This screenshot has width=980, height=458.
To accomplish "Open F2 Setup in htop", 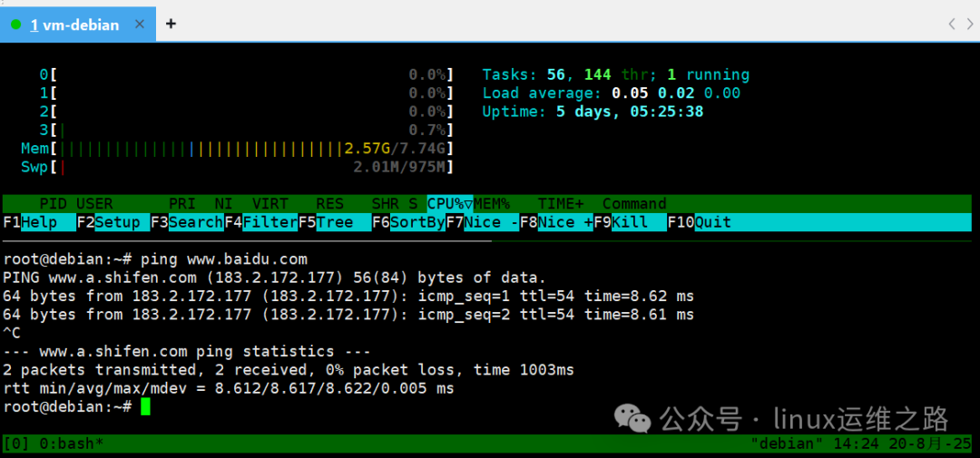I will [113, 222].
